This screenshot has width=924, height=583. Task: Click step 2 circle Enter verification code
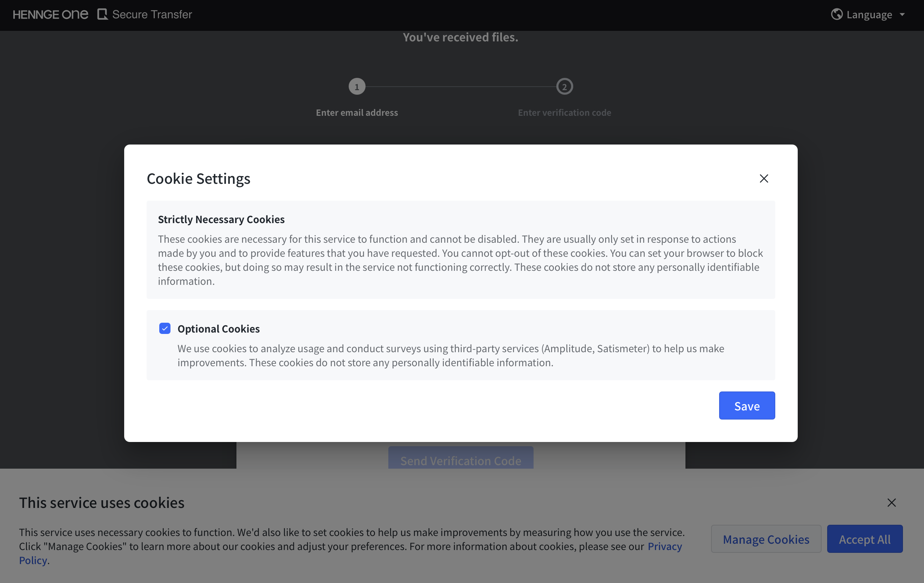coord(564,87)
